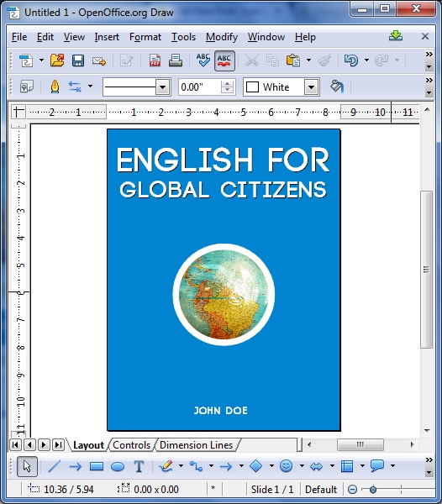Toggle the Shadow icon next to White

coord(337,87)
